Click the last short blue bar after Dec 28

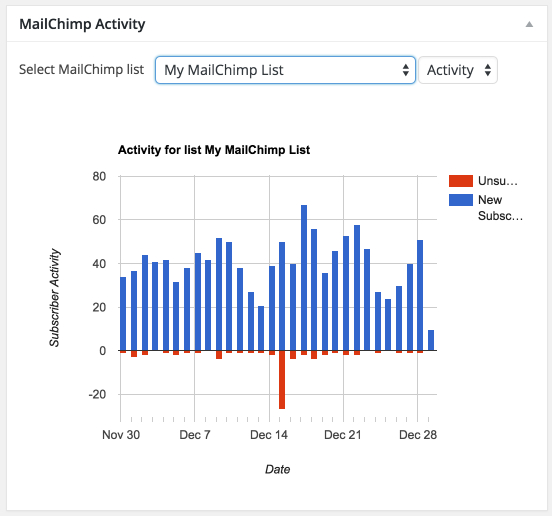tap(431, 340)
